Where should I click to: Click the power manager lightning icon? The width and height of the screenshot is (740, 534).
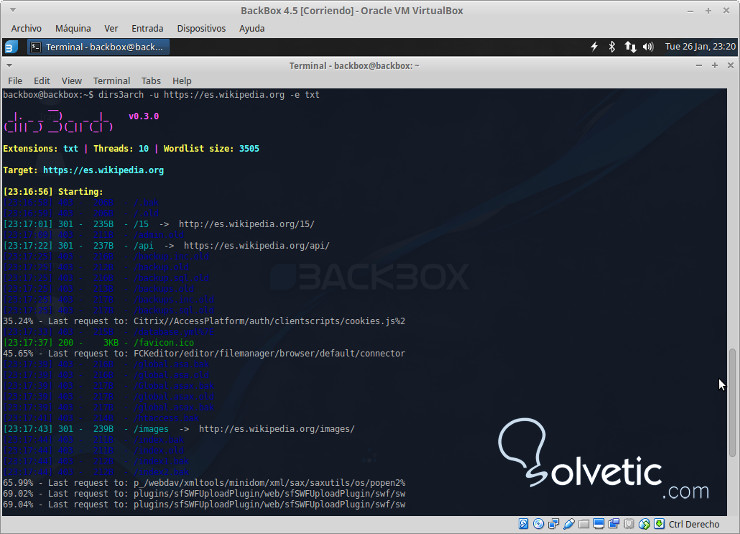(594, 46)
